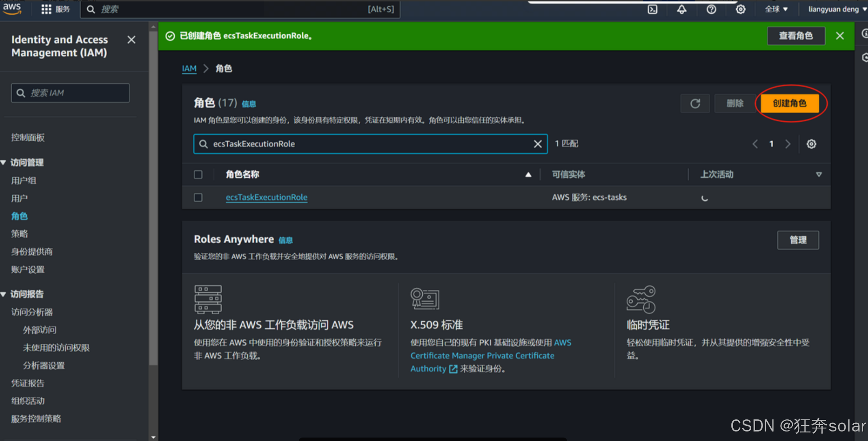
Task: Sort ascending by role name arrow
Action: click(528, 174)
